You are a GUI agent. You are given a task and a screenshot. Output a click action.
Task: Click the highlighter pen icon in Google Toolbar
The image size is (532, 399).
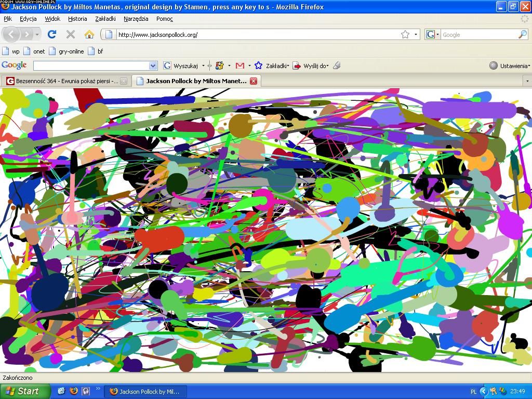337,65
